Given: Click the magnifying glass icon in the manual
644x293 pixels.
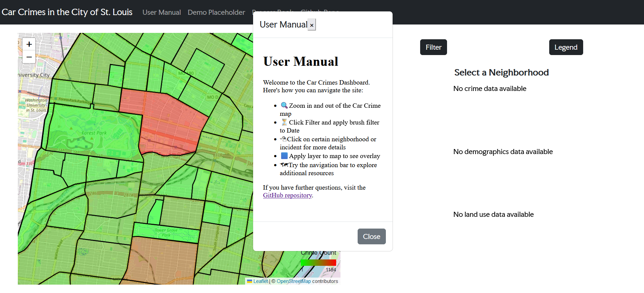Looking at the screenshot, I should pos(284,105).
